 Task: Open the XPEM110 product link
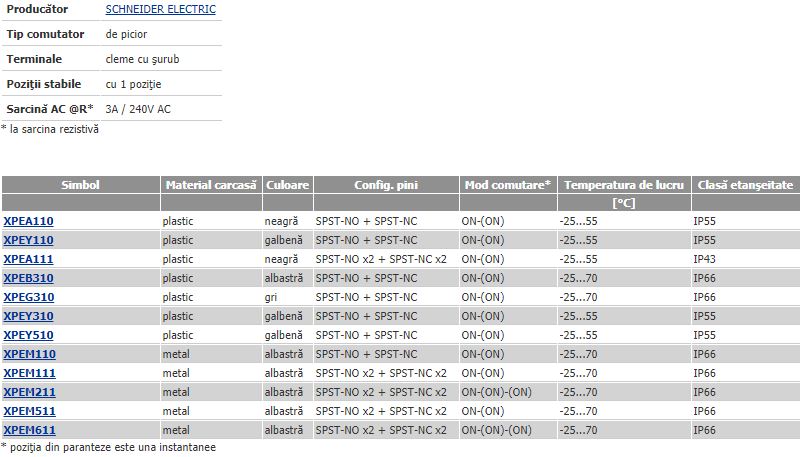30,354
